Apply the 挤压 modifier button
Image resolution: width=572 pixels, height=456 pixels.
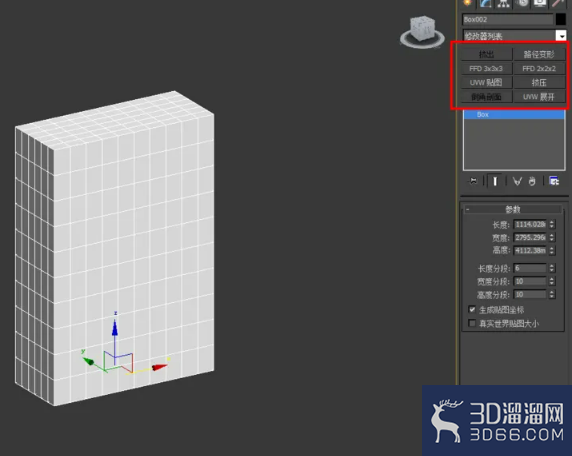tap(539, 82)
